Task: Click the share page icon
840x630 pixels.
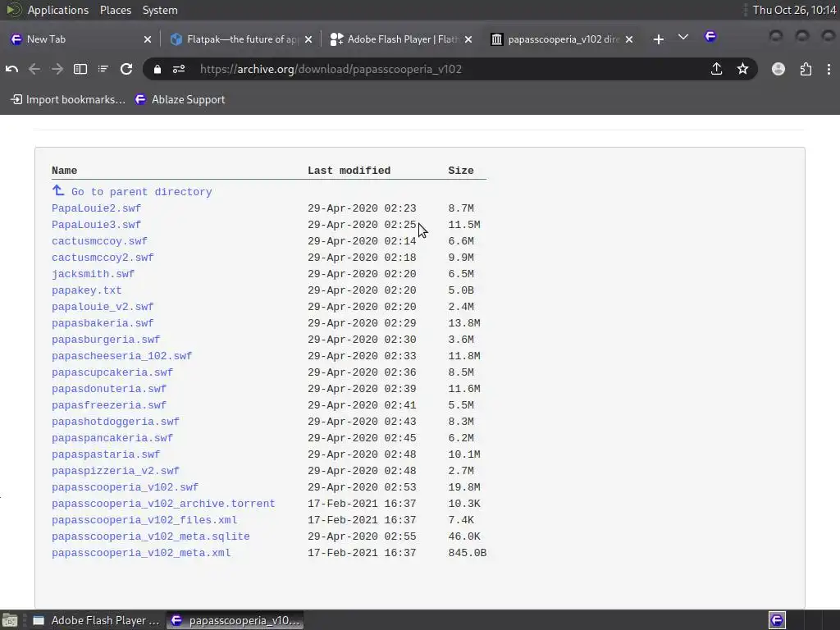Action: tap(716, 69)
